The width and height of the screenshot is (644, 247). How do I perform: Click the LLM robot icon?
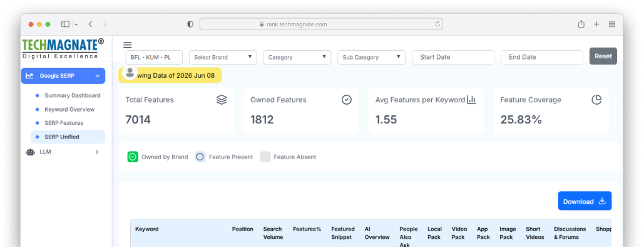tap(30, 152)
